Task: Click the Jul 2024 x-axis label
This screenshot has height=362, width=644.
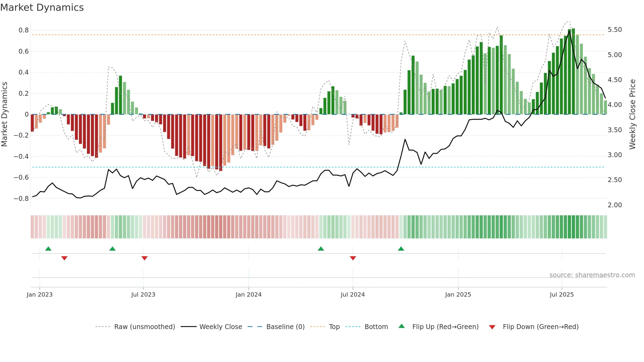Action: [353, 294]
